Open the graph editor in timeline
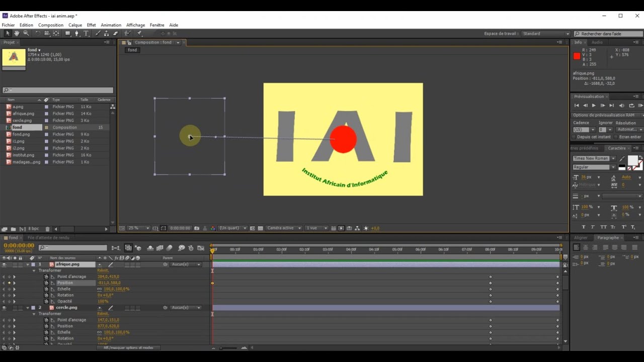The height and width of the screenshot is (362, 644). [201, 248]
